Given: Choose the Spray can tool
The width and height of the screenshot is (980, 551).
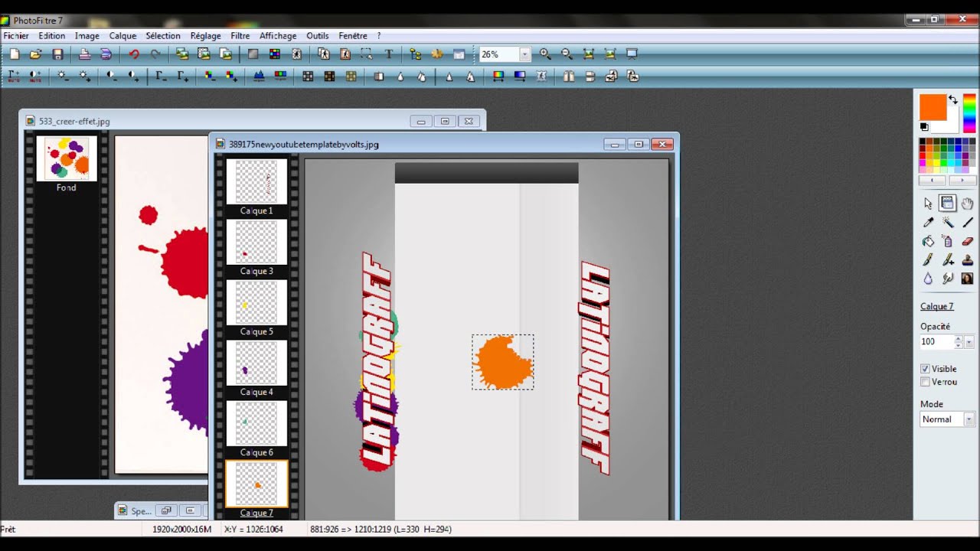Looking at the screenshot, I should tap(948, 241).
